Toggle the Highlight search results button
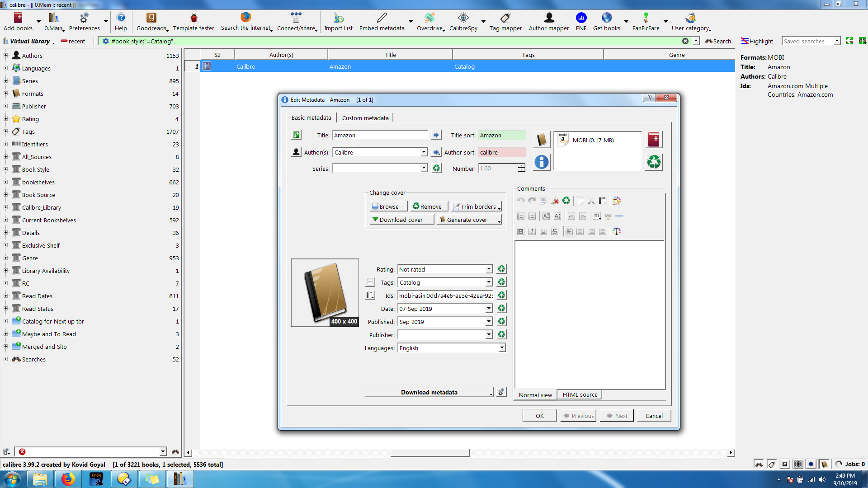The width and height of the screenshot is (868, 488). click(757, 41)
